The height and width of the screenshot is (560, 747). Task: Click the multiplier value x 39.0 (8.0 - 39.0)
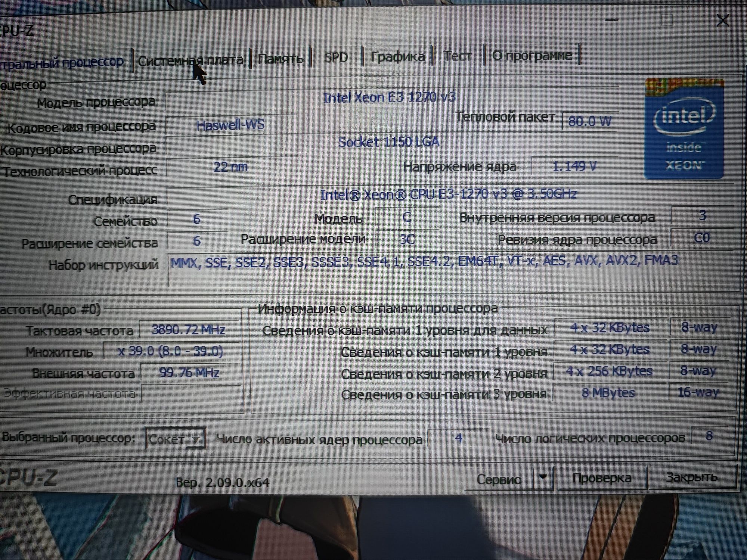tap(171, 351)
